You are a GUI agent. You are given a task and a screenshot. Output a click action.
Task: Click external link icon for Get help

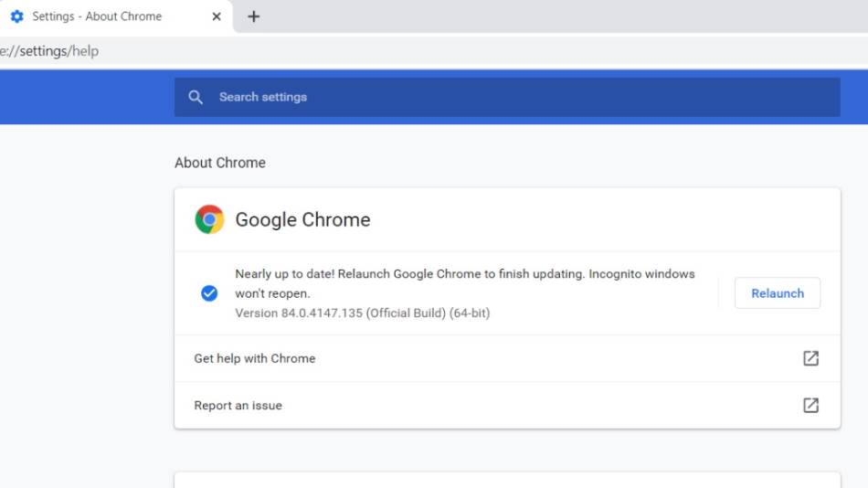(x=810, y=358)
